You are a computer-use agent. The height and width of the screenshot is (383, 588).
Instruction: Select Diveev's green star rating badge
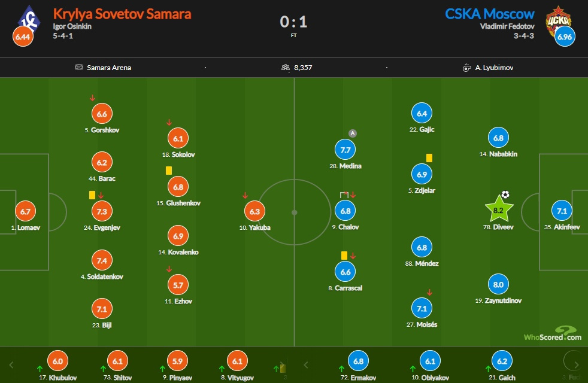click(x=499, y=210)
